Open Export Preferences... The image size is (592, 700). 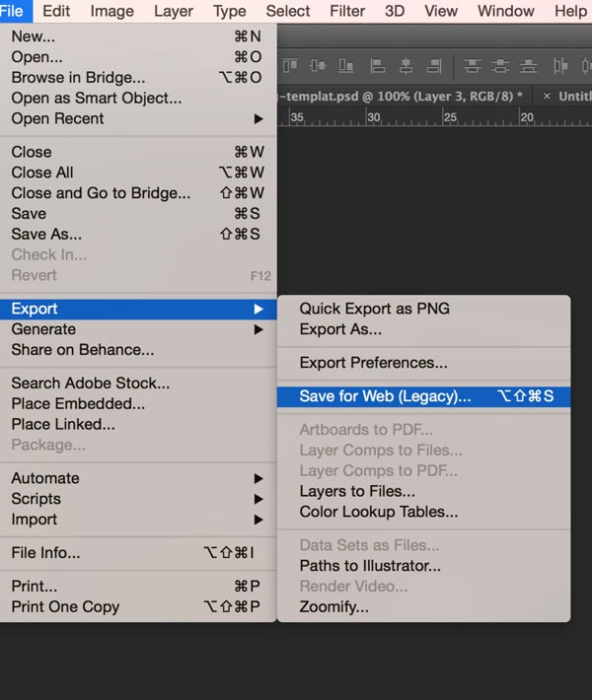(423, 363)
